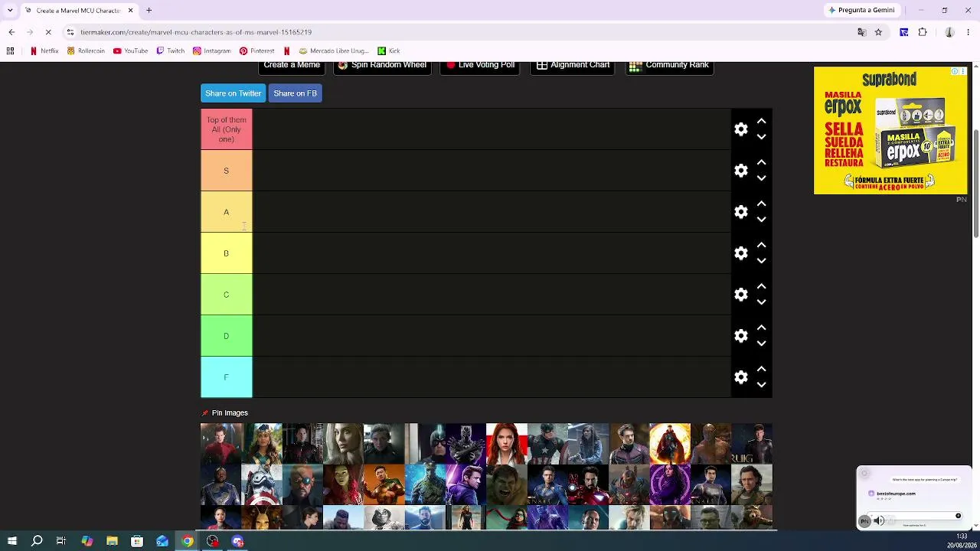Go back to the previous page
This screenshot has width=980, height=551.
pyautogui.click(x=11, y=32)
